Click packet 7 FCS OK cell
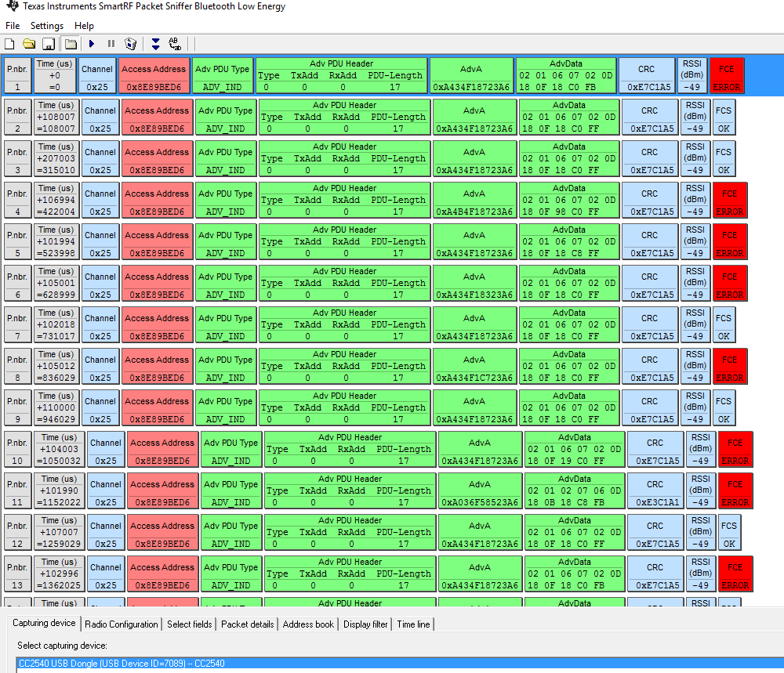Viewport: 784px width, 673px height. pyautogui.click(x=724, y=324)
